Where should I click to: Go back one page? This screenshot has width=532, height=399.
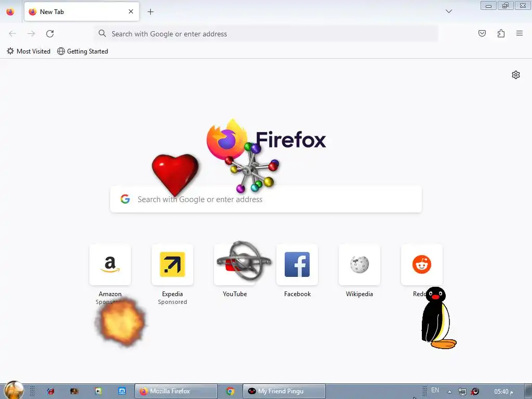pos(12,34)
